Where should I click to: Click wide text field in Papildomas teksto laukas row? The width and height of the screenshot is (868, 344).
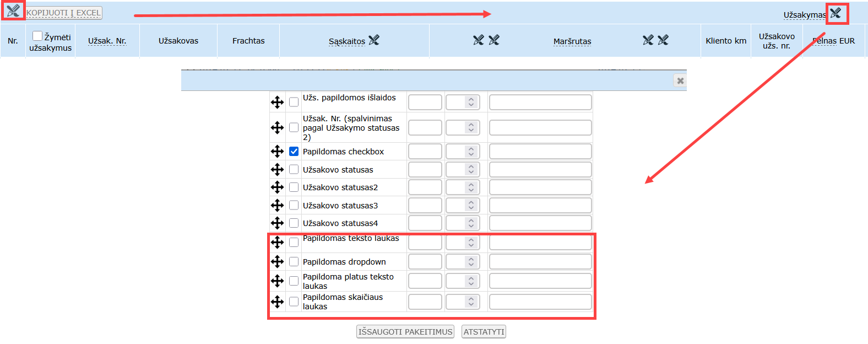click(x=540, y=242)
